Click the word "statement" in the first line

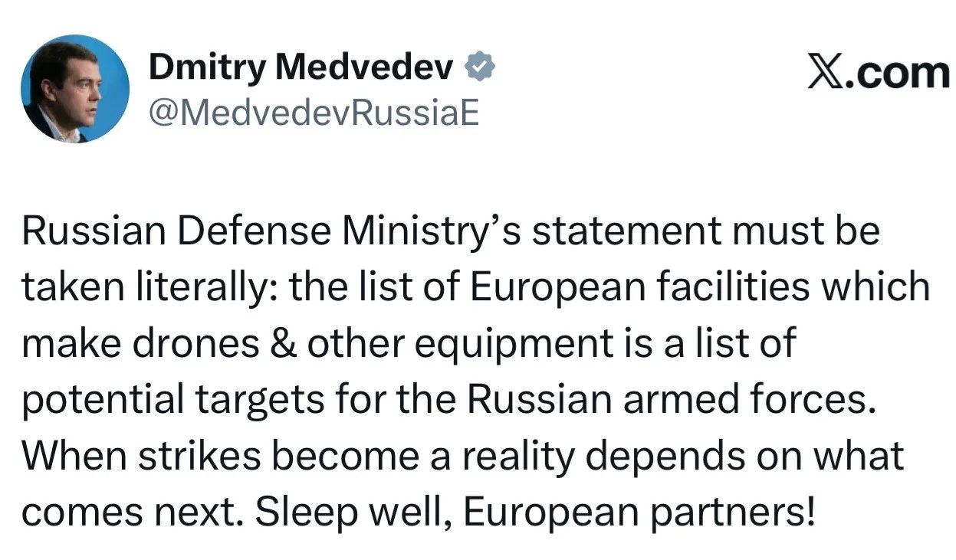coord(622,231)
